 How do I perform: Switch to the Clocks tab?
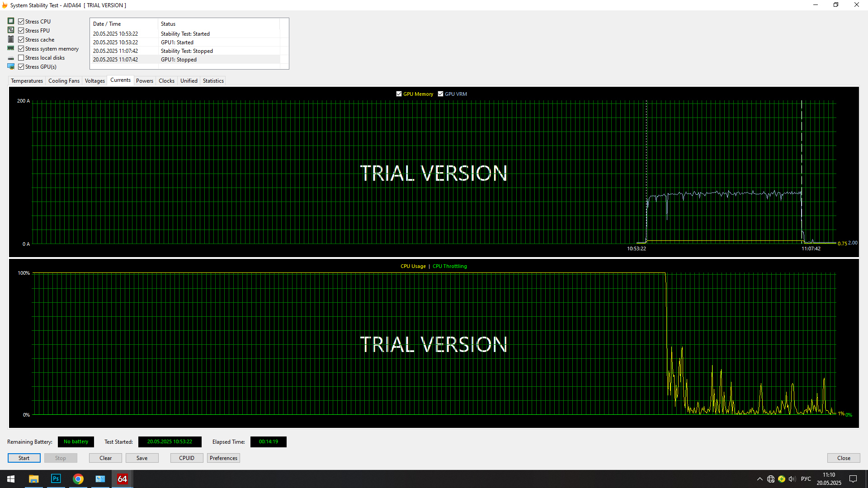[x=166, y=81]
